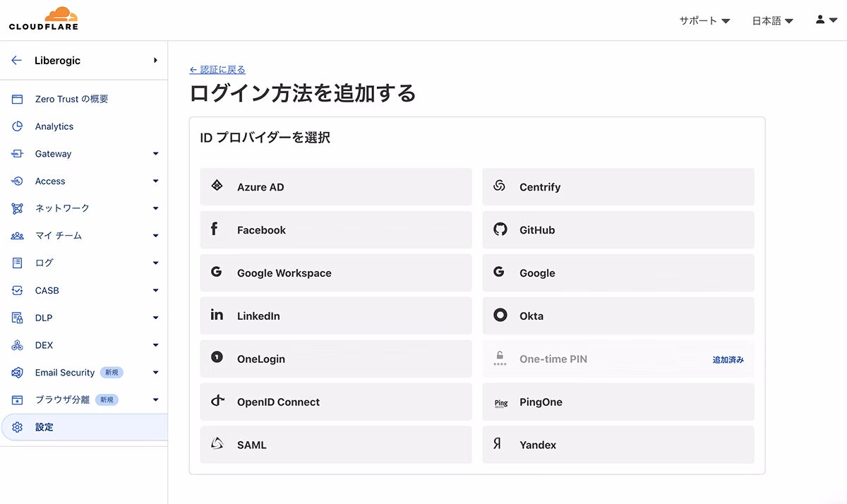The width and height of the screenshot is (847, 504).
Task: Expand the Gateway menu chevron
Action: [155, 154]
